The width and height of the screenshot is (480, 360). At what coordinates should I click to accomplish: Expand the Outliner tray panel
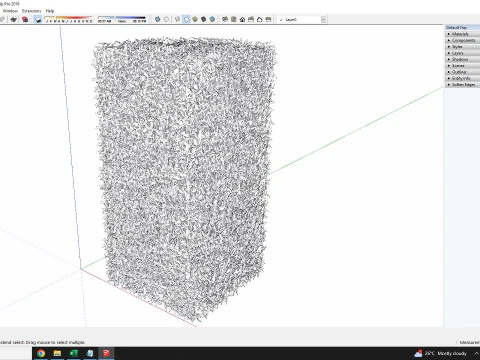(463, 72)
